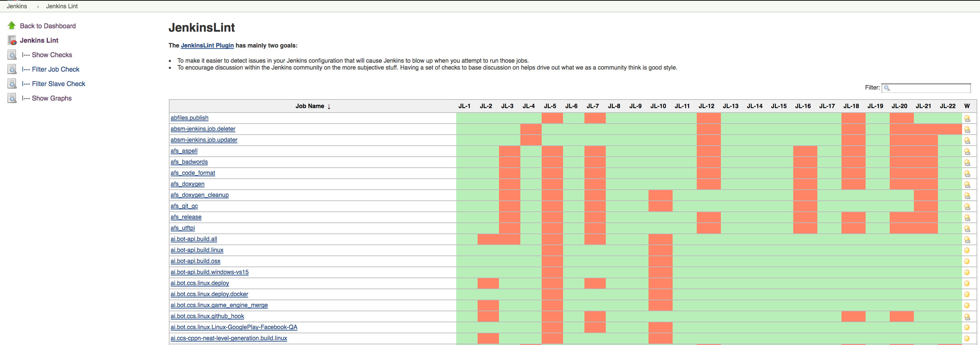980x345 pixels.
Task: Open the afs_doxygen_cleanup job link
Action: [200, 195]
